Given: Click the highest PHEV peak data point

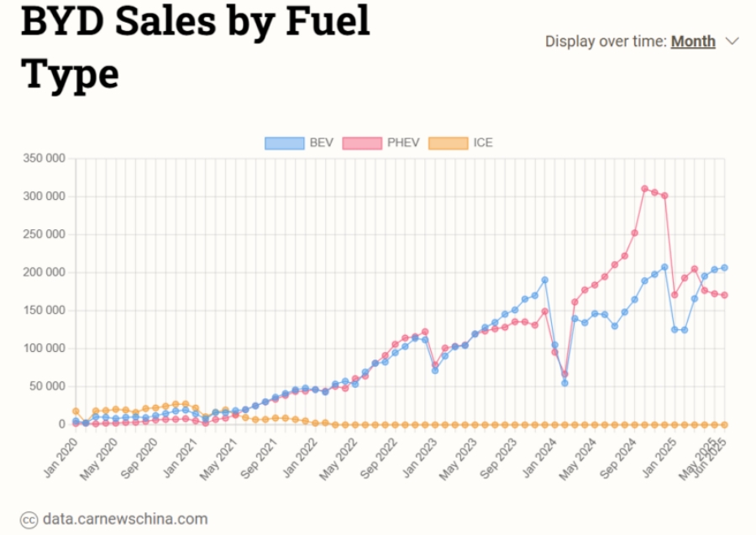Looking at the screenshot, I should point(644,189).
